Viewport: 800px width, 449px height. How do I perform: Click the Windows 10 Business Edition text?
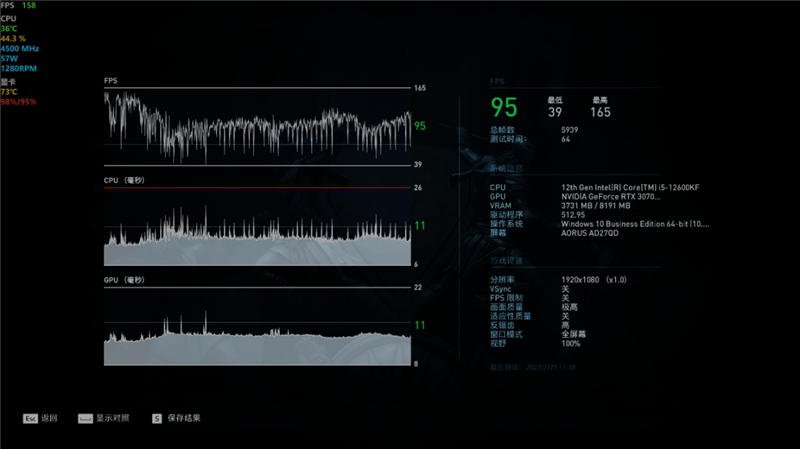(635, 224)
